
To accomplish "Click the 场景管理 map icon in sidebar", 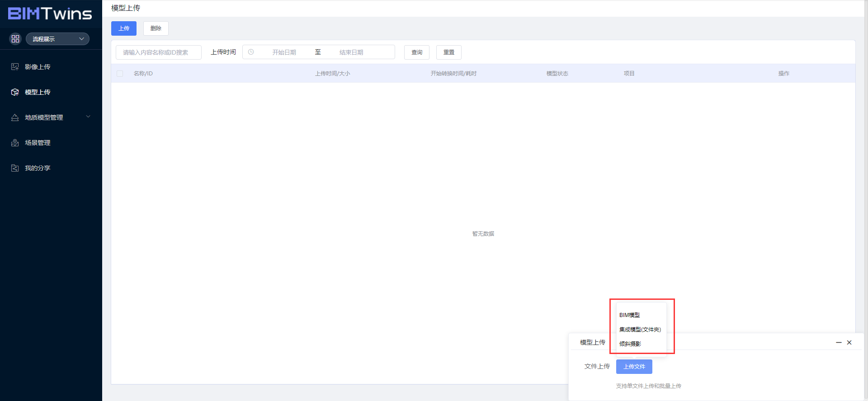I will click(15, 143).
